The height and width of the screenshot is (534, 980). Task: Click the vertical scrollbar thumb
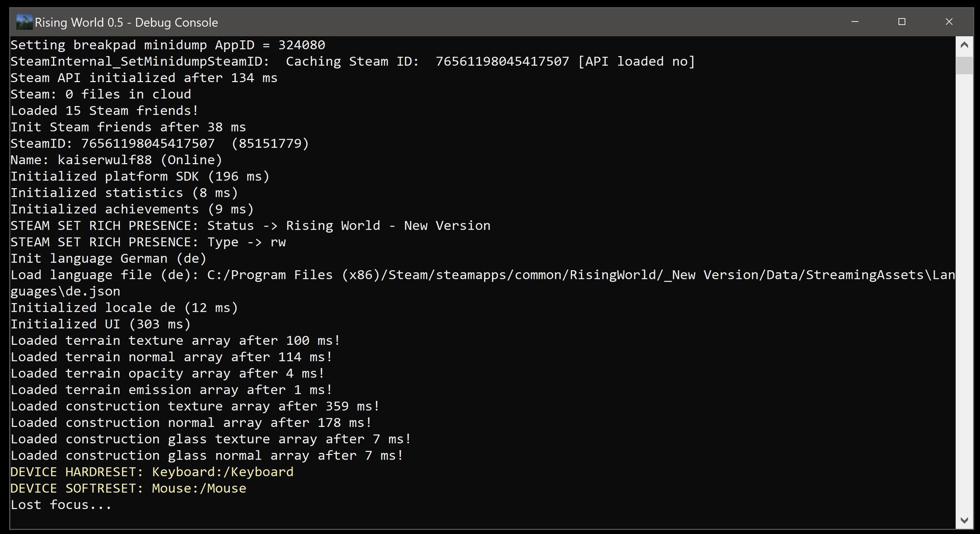(964, 65)
